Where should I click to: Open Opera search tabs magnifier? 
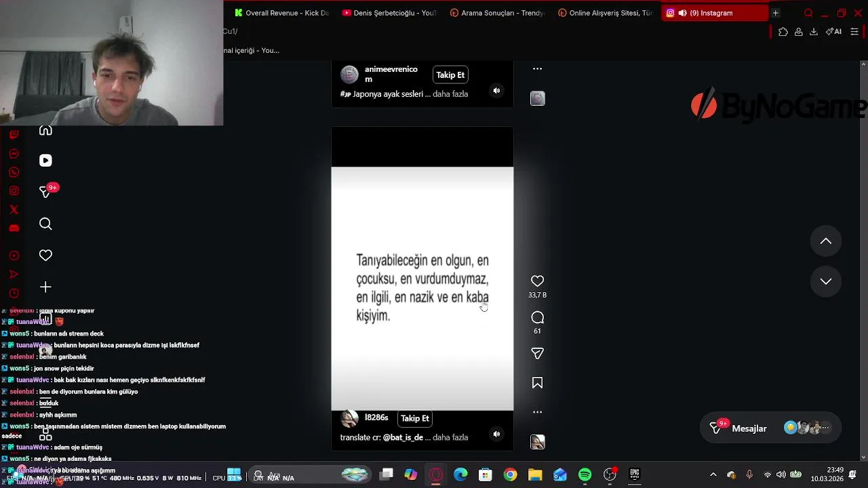(x=808, y=13)
